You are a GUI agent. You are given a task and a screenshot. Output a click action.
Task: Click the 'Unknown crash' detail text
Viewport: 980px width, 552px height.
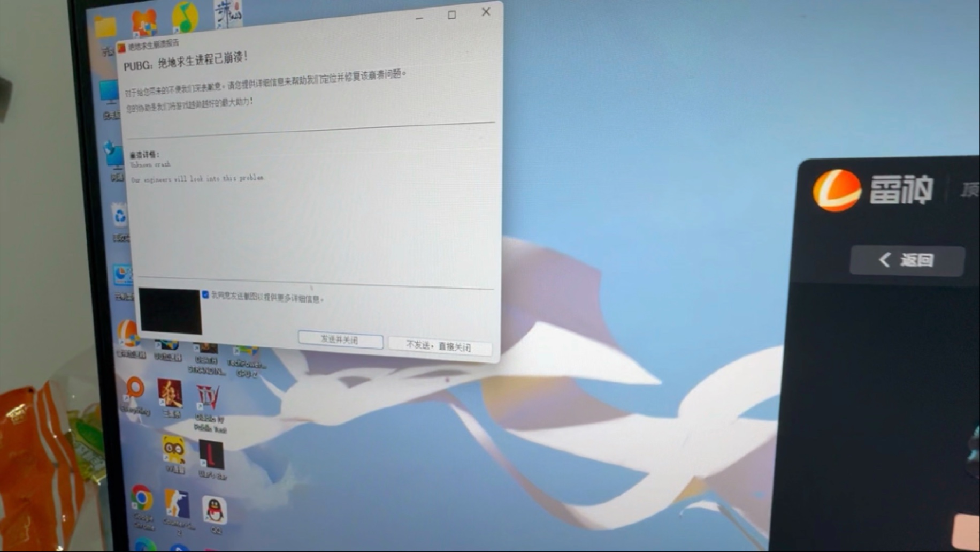[x=150, y=164]
